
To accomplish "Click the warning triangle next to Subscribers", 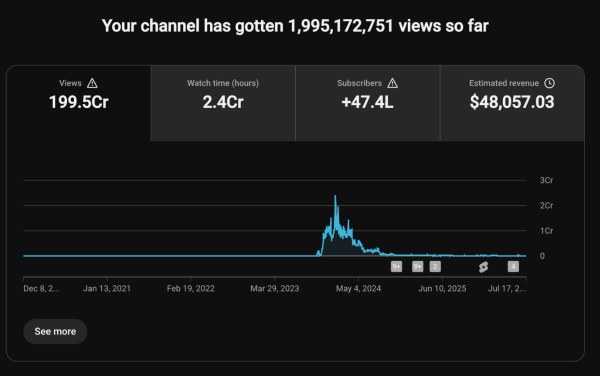I will pos(393,83).
